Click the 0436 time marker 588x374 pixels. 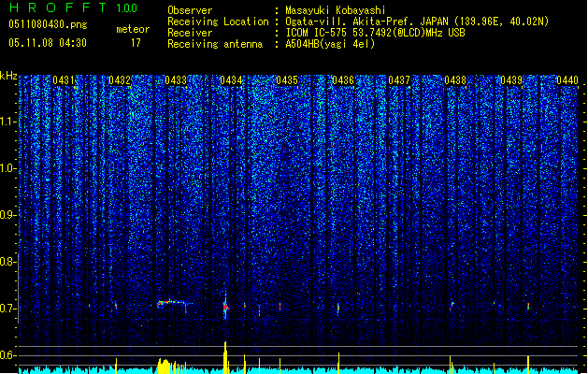[343, 80]
